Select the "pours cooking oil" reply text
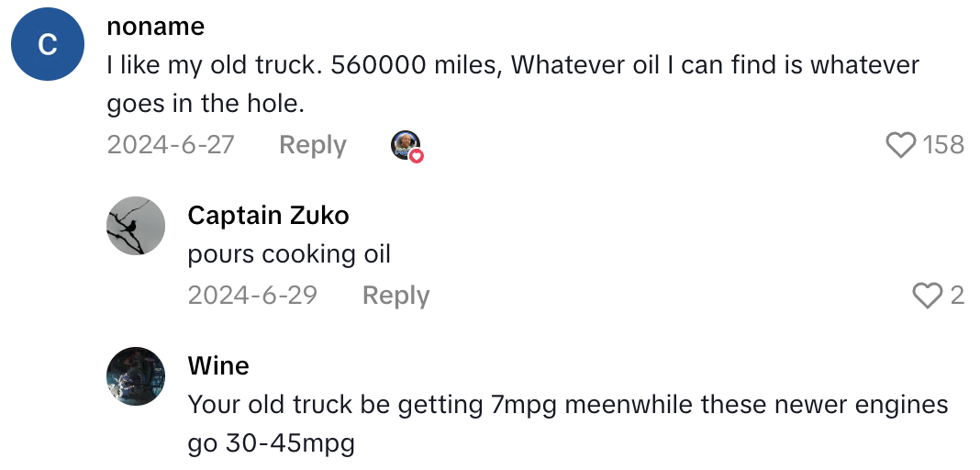Image resolution: width=980 pixels, height=470 pixels. pyautogui.click(x=289, y=253)
